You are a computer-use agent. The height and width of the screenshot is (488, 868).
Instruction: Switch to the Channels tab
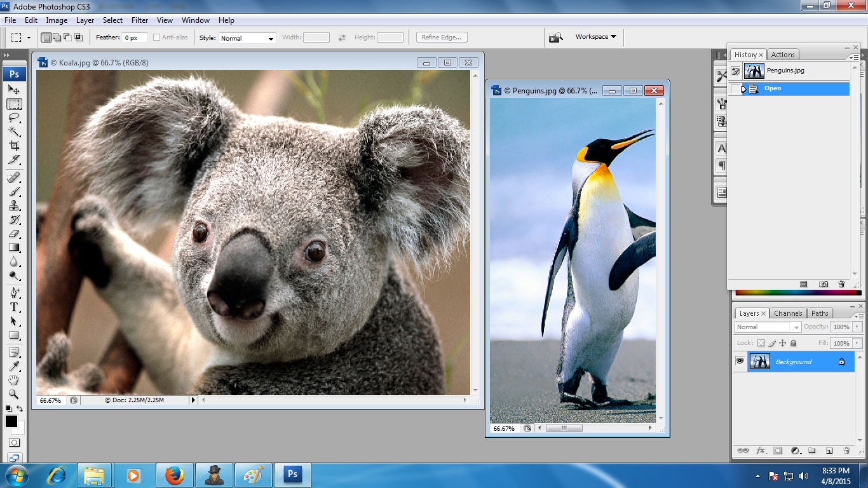point(788,313)
